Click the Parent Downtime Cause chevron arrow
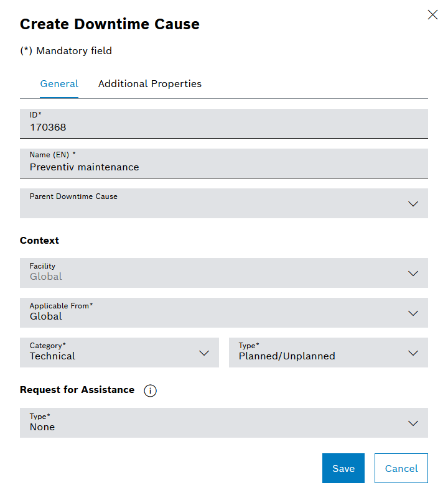 click(413, 204)
